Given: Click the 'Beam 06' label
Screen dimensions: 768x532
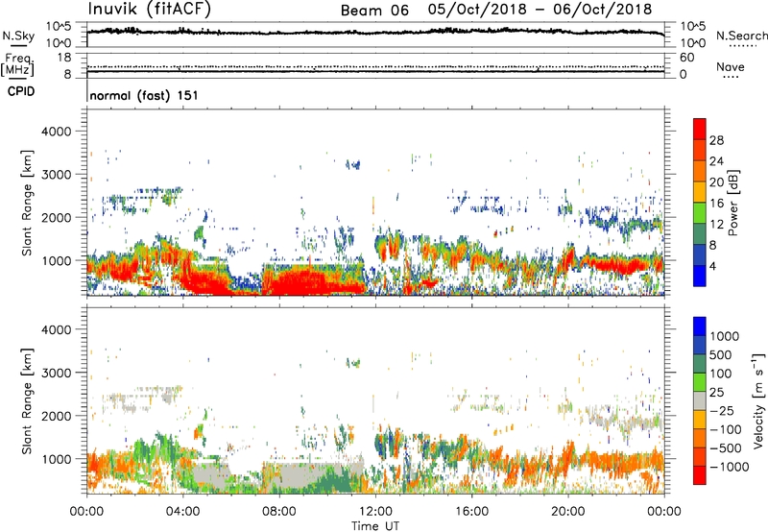Looking at the screenshot, I should point(374,11).
